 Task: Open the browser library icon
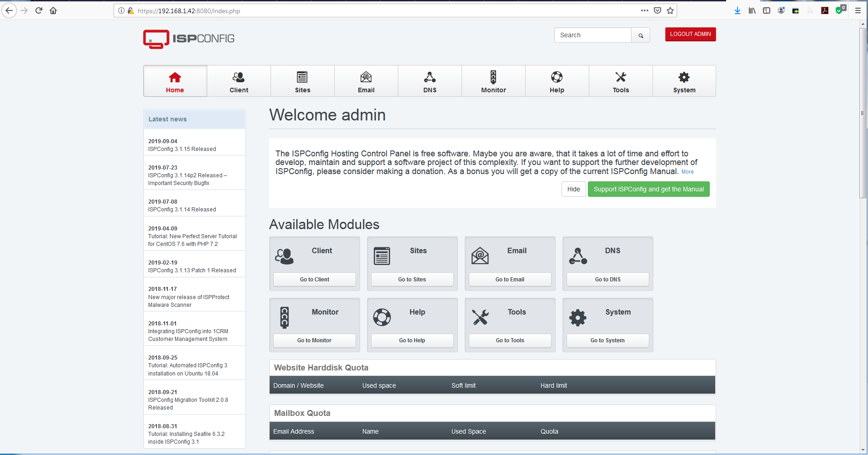[x=752, y=10]
